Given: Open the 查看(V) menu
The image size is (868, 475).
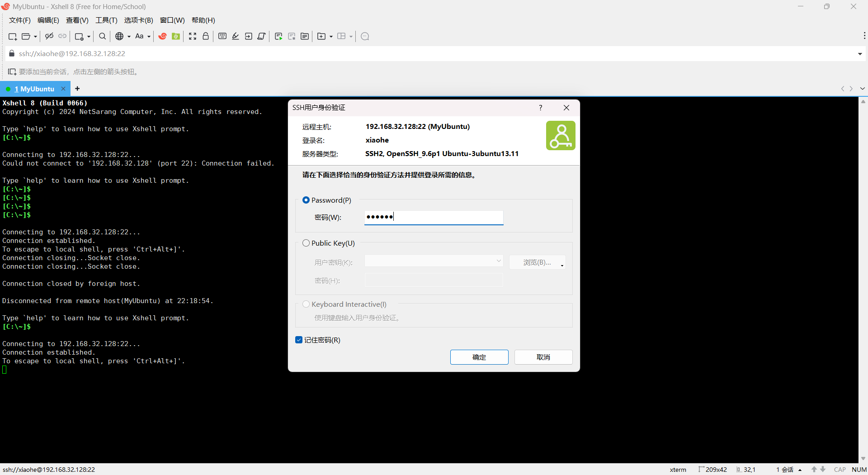Looking at the screenshot, I should [x=77, y=20].
